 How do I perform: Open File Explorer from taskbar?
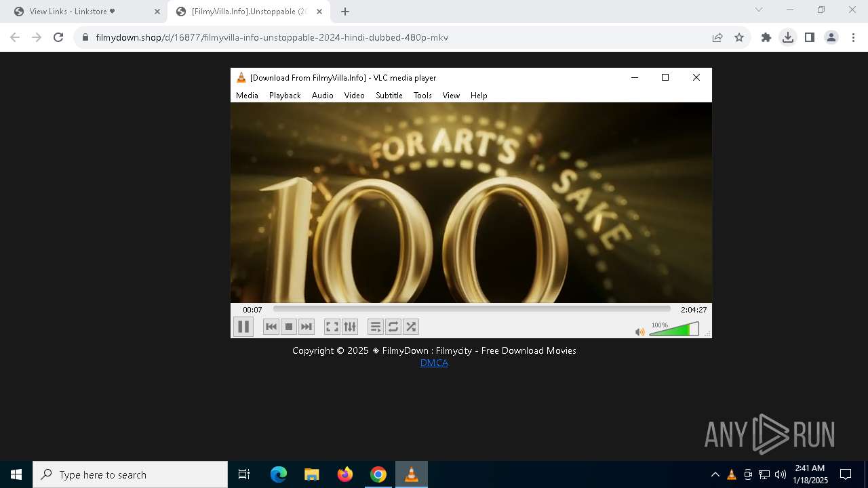[x=312, y=474]
